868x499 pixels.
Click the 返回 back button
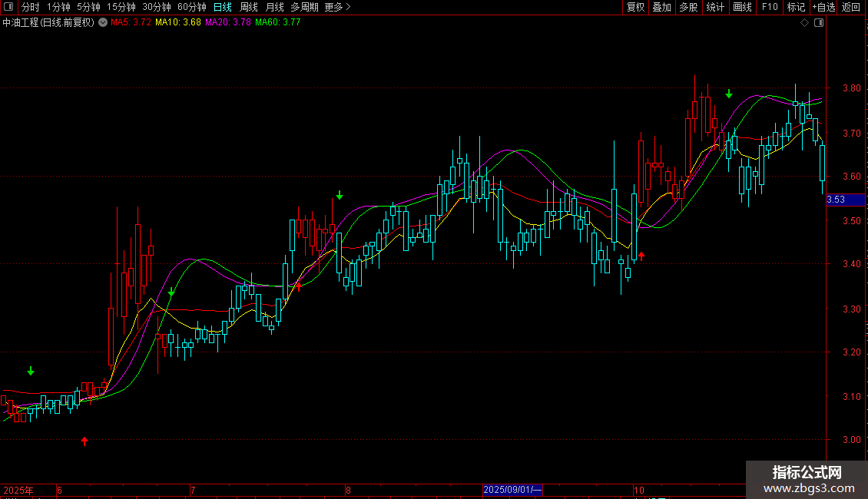click(851, 7)
